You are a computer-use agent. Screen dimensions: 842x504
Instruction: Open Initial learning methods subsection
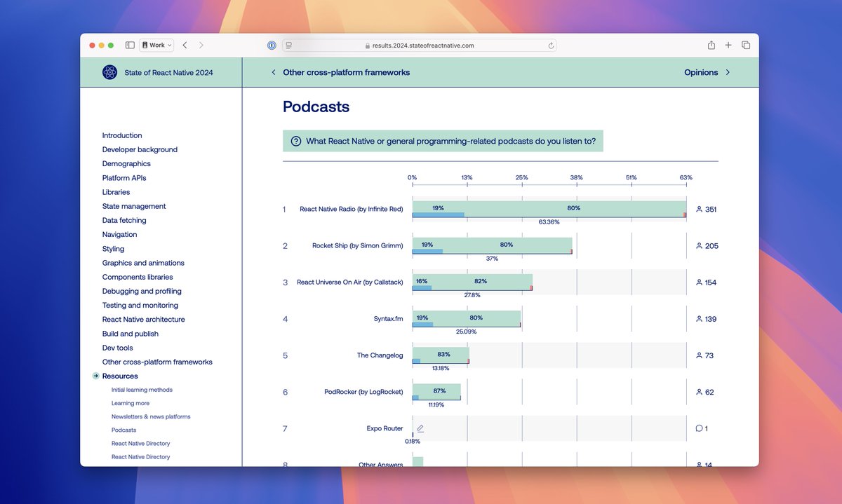(x=142, y=390)
